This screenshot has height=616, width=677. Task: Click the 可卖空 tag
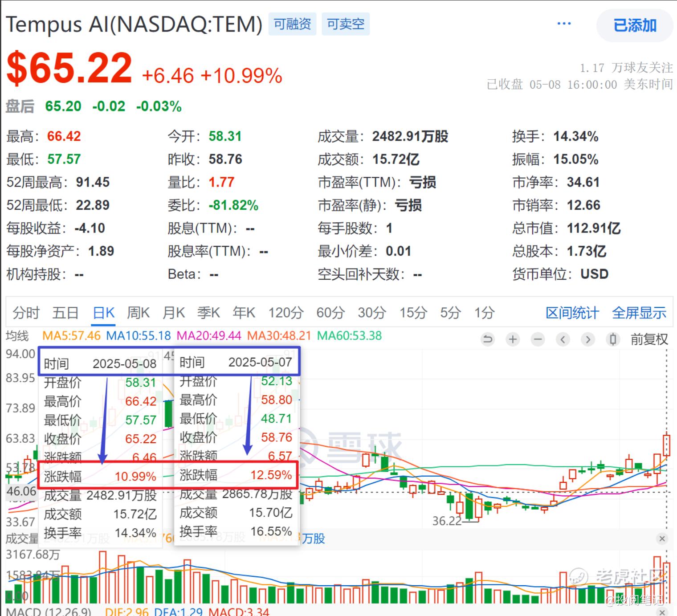point(346,24)
